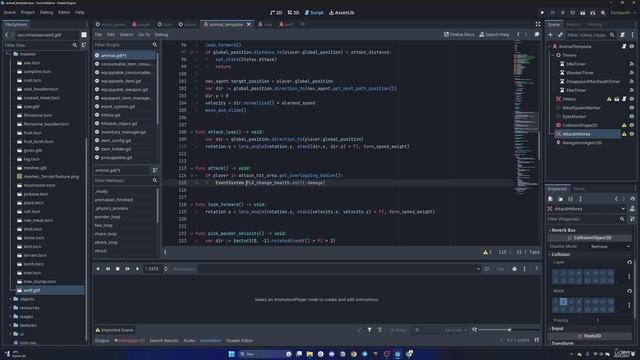Click the warning icon on Hitbox node
This screenshot has height=360, width=640.
(609, 99)
